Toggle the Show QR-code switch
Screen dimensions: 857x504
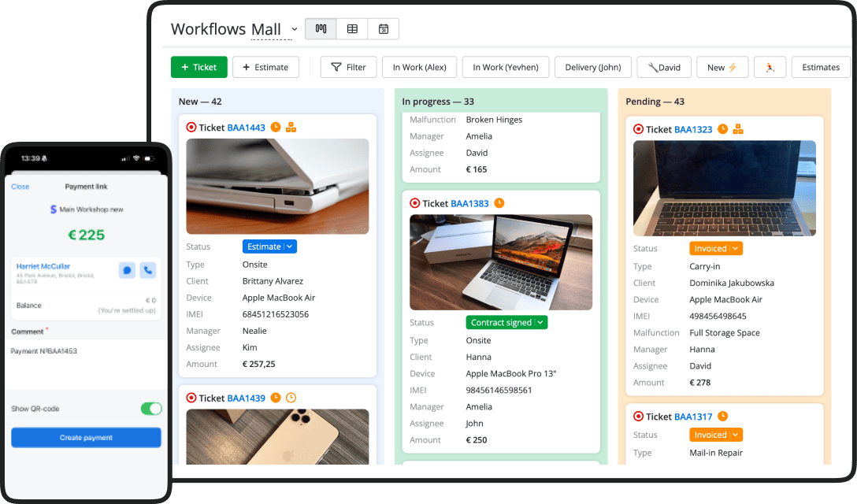pyautogui.click(x=150, y=409)
